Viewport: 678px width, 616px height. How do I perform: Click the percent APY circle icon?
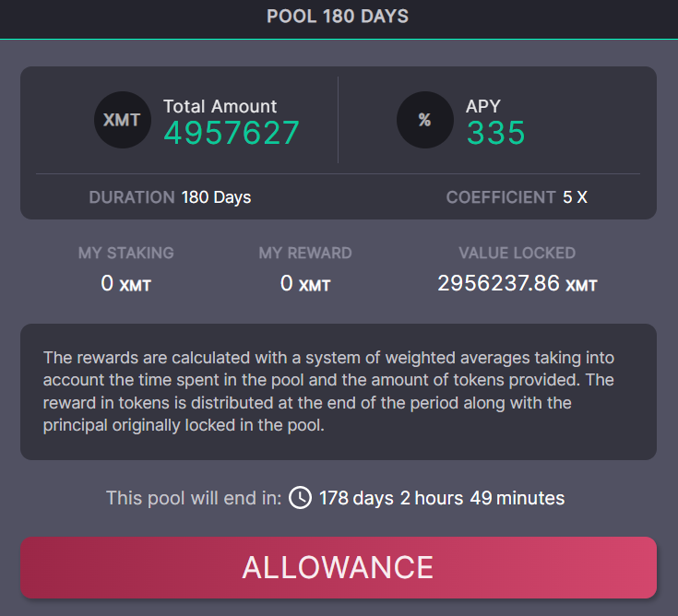click(424, 121)
